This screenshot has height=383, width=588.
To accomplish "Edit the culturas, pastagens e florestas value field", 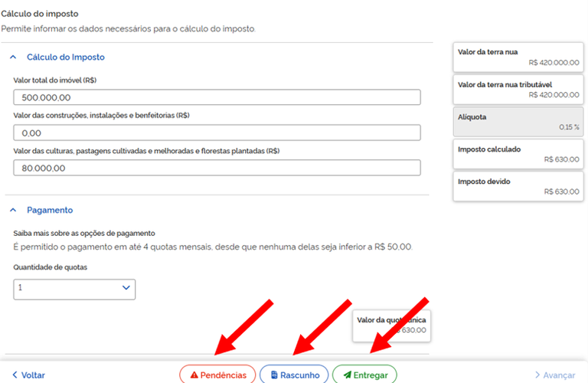I will 217,168.
